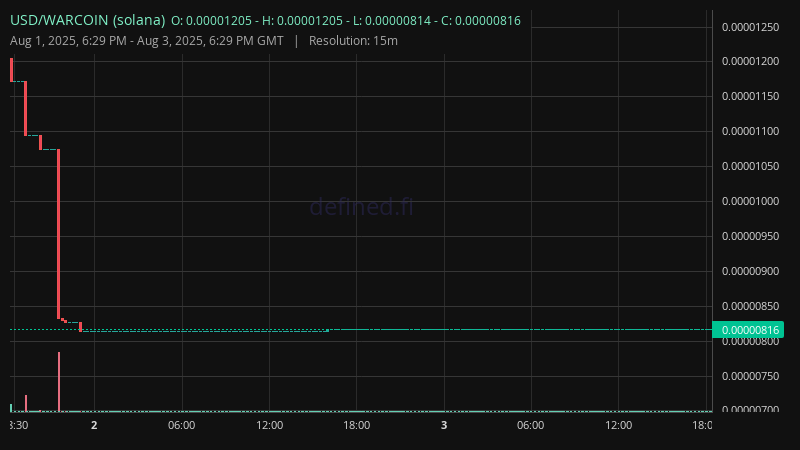Click the low value L: 0.00000814
Image resolution: width=800 pixels, height=450 pixels.
391,21
